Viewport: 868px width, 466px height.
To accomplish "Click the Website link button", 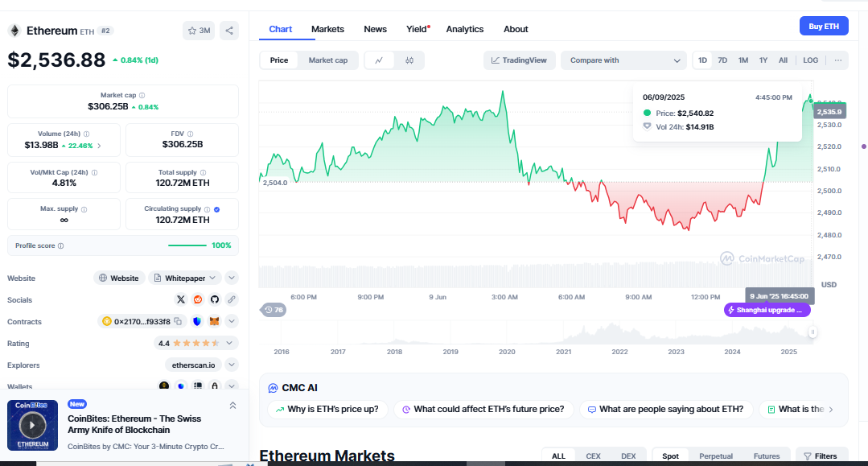I will 119,278.
